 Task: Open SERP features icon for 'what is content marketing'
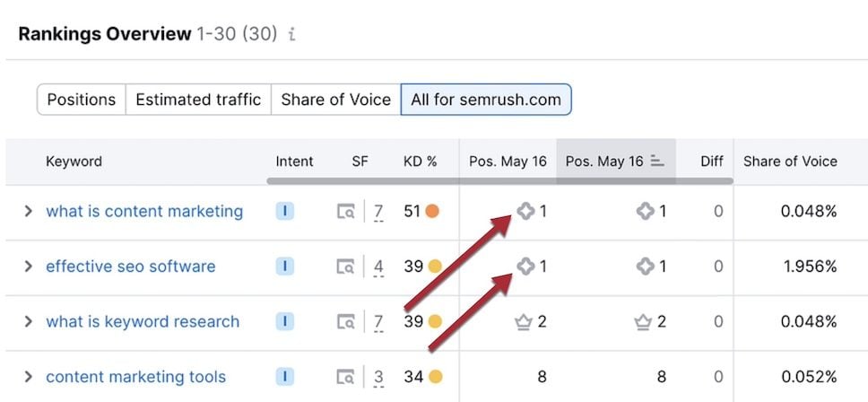click(x=345, y=212)
